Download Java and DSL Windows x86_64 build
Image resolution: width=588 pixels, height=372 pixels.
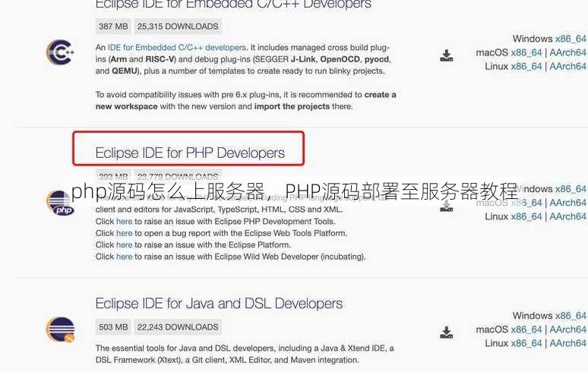[571, 315]
